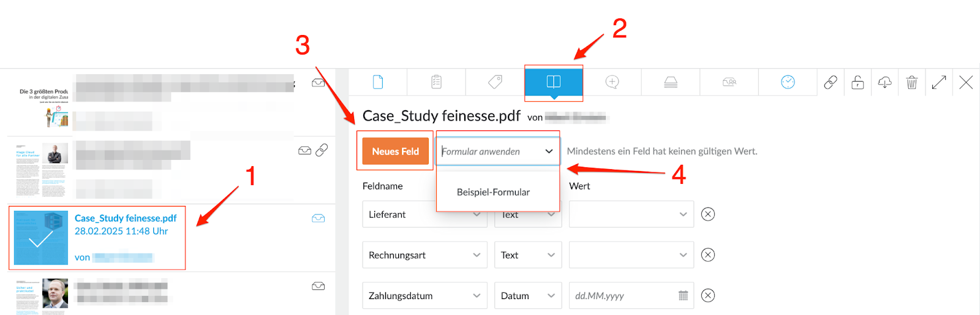Open the tags tab icon
980x315 pixels.
[495, 82]
